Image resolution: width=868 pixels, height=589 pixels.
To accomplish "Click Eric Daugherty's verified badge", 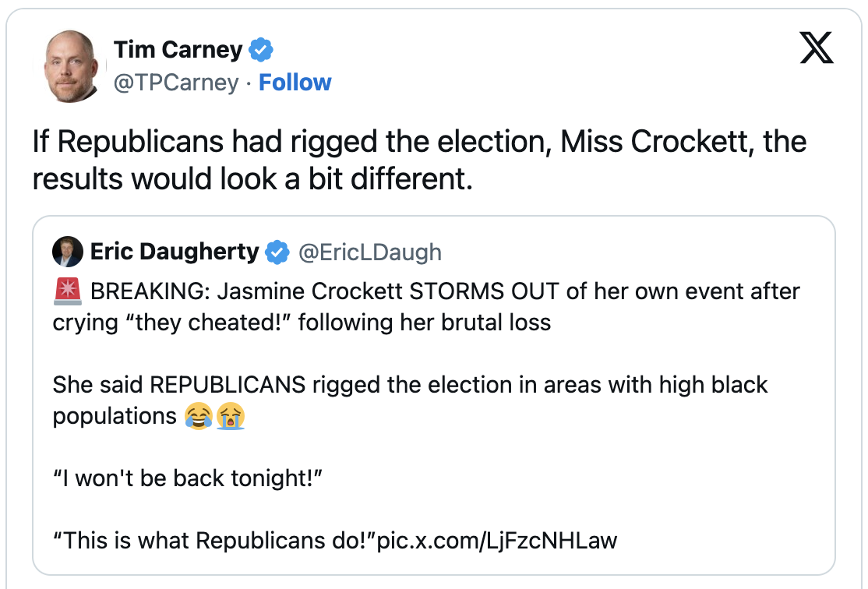I will coord(277,252).
